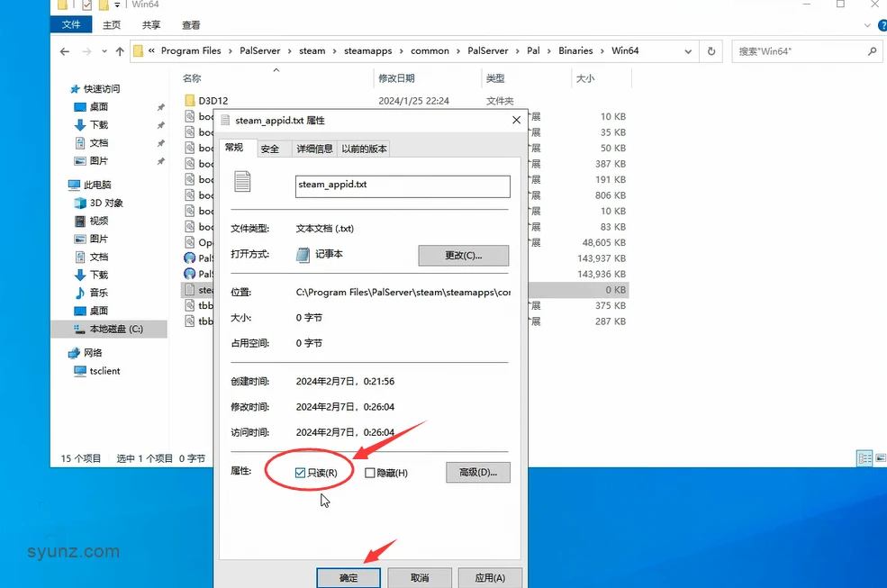Change default program with 更改(C)...
Screen dimensions: 887x588
click(x=463, y=255)
